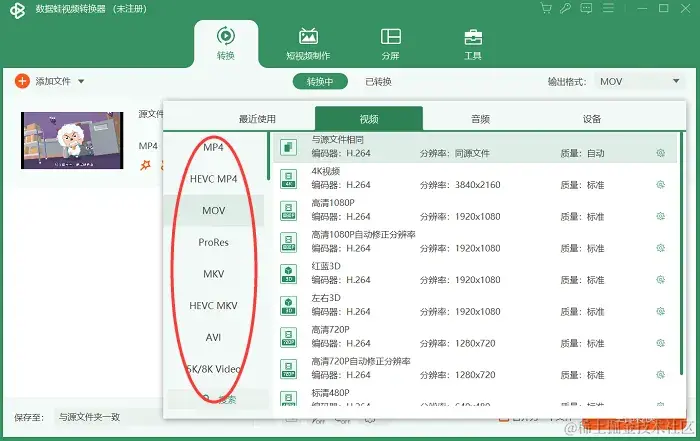This screenshot has height=441, width=700.
Task: Open the shopping cart purchase icon
Action: pos(546,8)
